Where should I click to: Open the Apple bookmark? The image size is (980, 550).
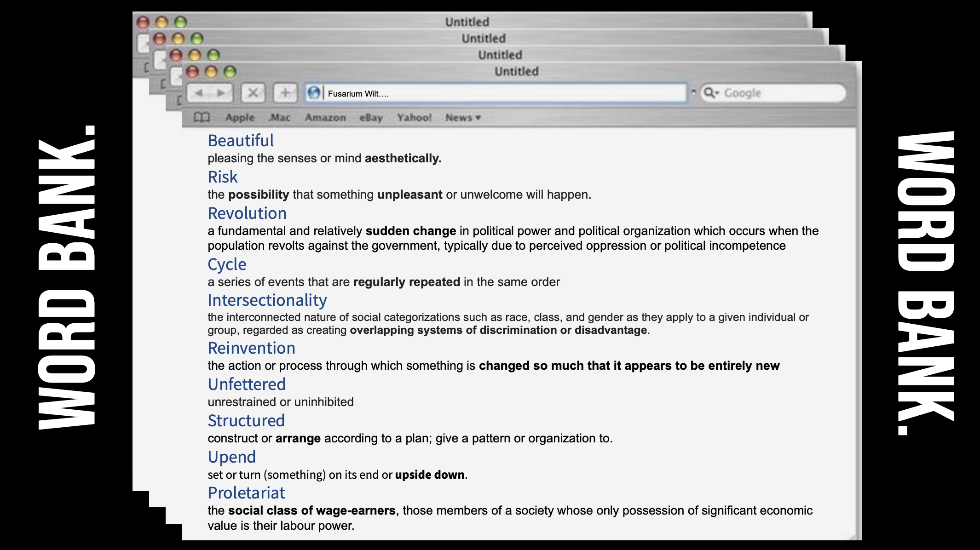[x=240, y=118]
